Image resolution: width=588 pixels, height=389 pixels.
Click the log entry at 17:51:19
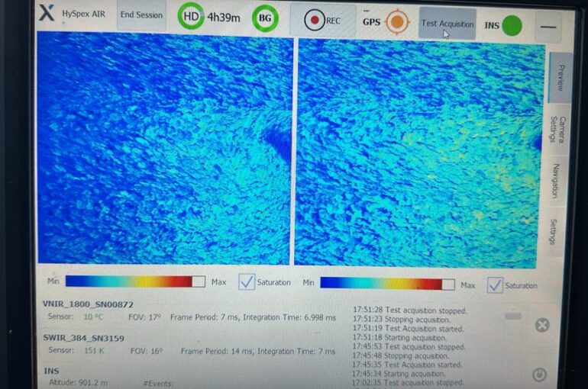(408, 328)
